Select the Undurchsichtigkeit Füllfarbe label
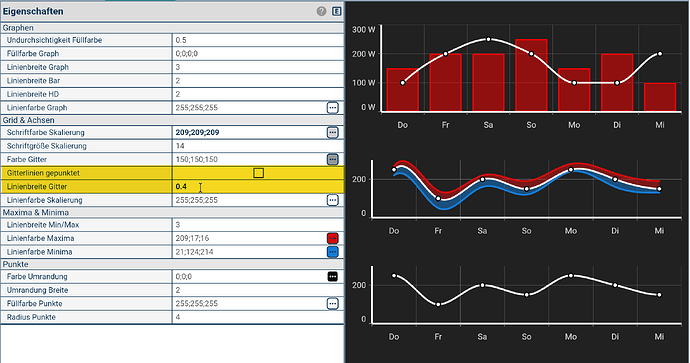Viewport: 690px width, 363px height. (x=54, y=40)
